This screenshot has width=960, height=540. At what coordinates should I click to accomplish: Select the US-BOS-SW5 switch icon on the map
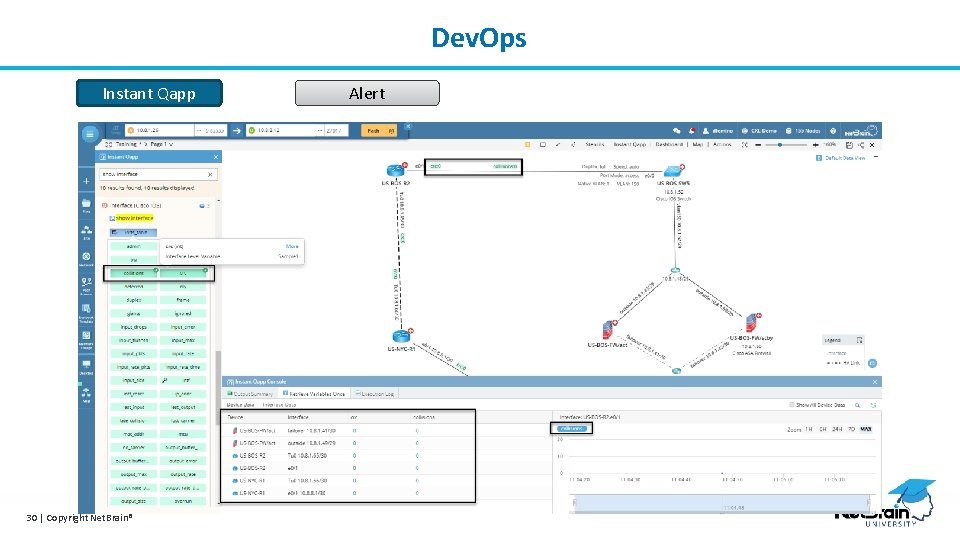[673, 171]
